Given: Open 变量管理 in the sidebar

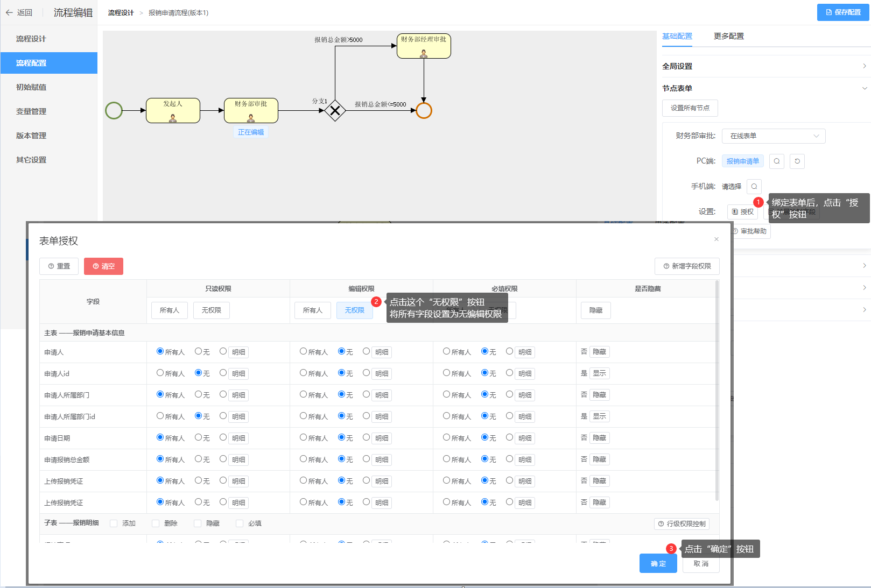Looking at the screenshot, I should click(49, 111).
